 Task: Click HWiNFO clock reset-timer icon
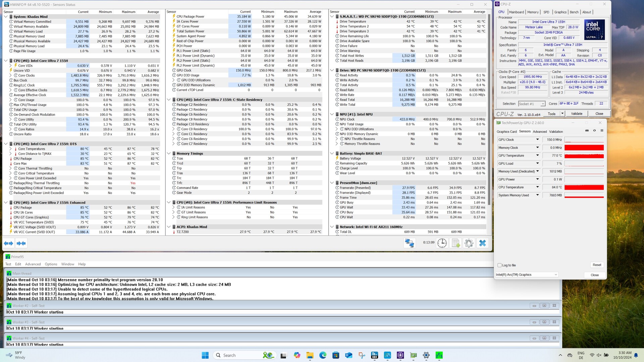point(442,243)
